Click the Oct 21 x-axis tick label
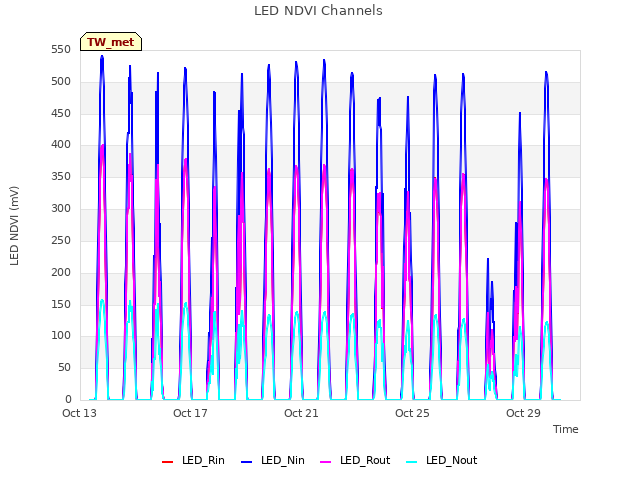 301,413
